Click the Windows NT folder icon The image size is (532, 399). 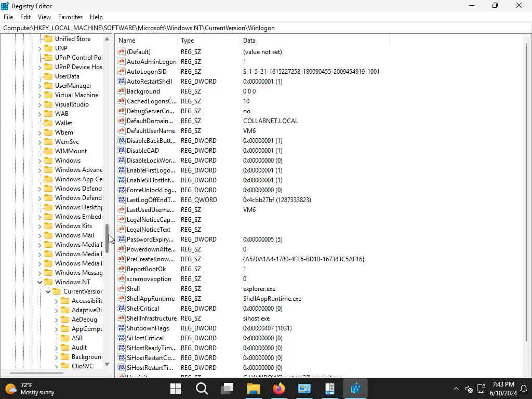point(49,282)
